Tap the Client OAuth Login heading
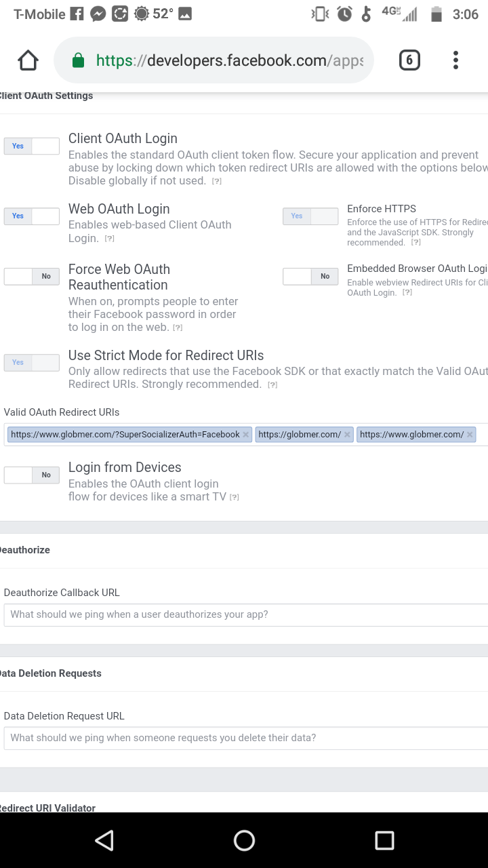This screenshot has height=868, width=488. coord(123,138)
